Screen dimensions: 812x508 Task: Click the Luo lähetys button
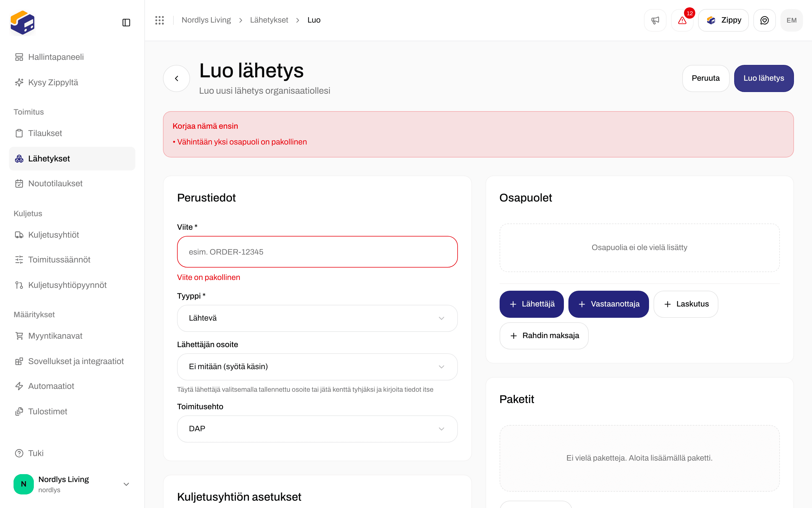click(764, 78)
